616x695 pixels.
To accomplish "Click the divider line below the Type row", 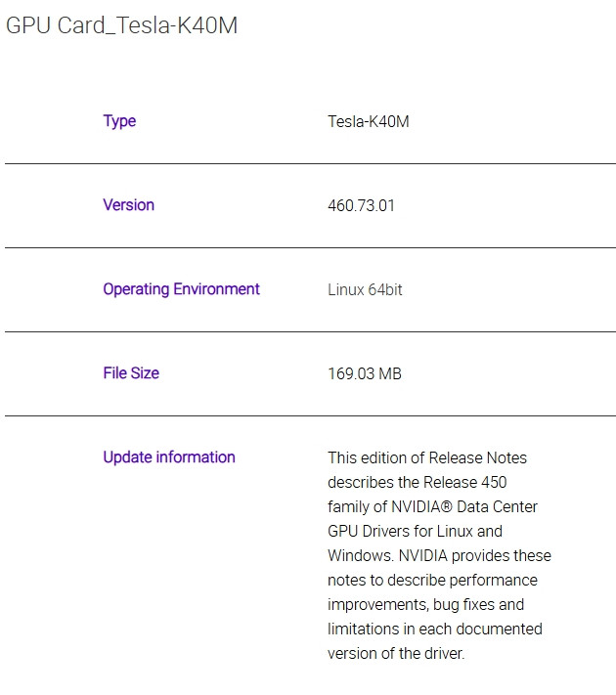I will (x=310, y=163).
